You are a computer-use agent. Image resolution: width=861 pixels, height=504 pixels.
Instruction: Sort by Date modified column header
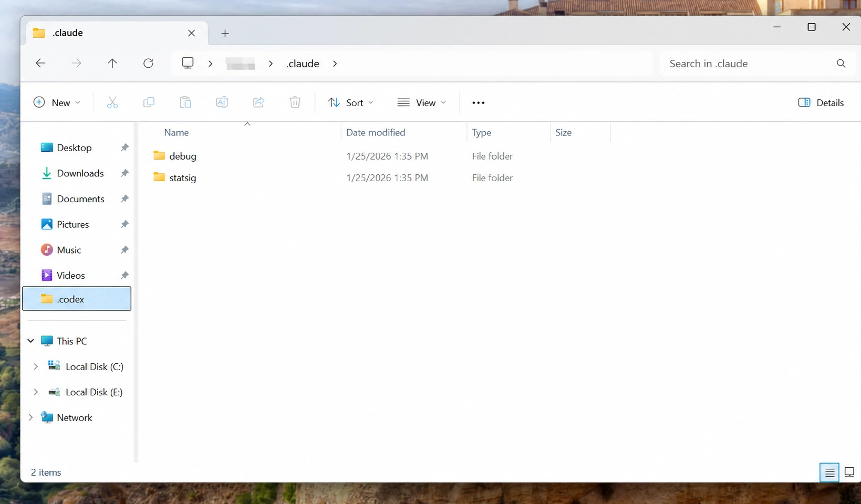click(376, 132)
